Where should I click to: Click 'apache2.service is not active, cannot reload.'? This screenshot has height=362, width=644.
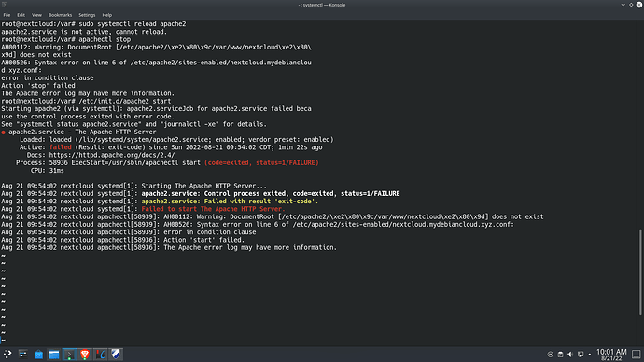[84, 32]
